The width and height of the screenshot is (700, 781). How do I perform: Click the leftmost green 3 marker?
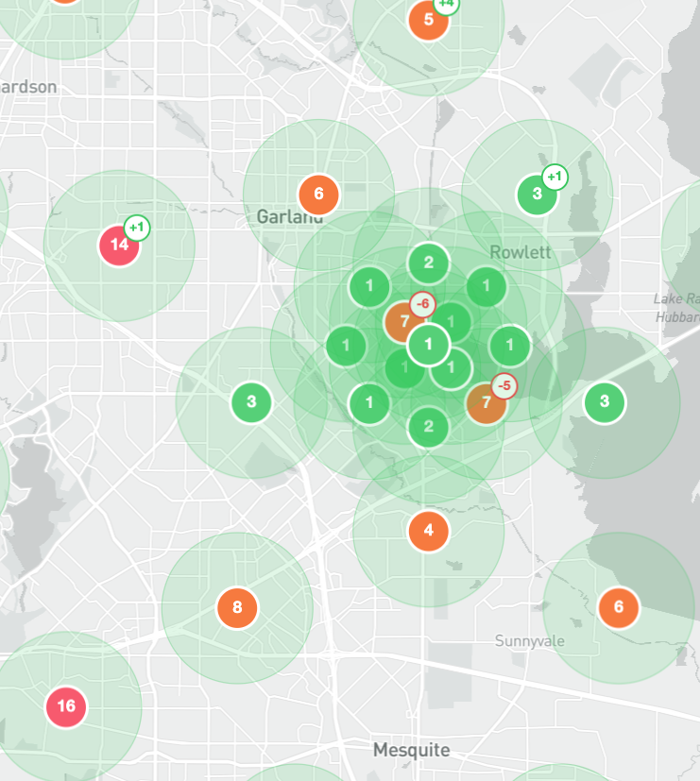(251, 402)
